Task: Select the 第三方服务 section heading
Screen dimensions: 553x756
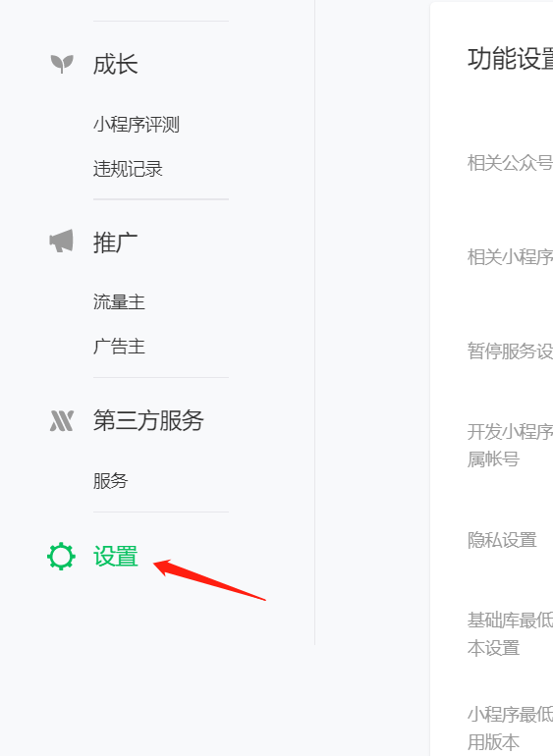Action: tap(148, 420)
